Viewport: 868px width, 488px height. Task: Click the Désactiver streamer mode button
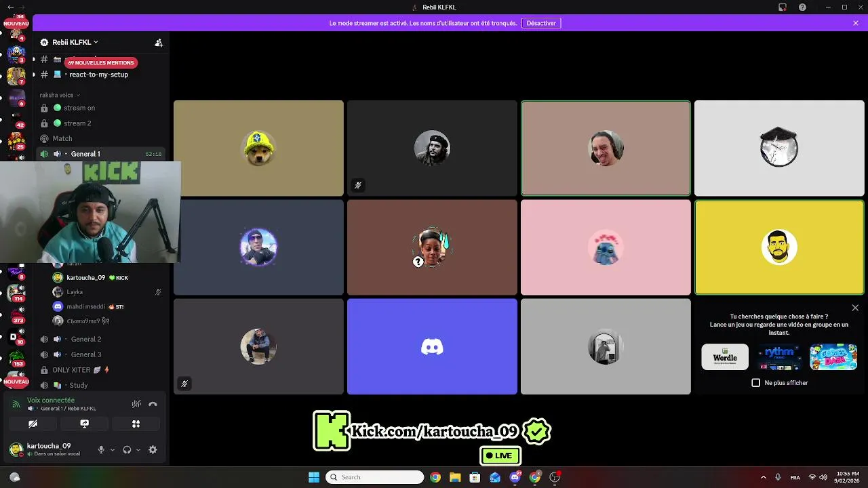click(541, 23)
